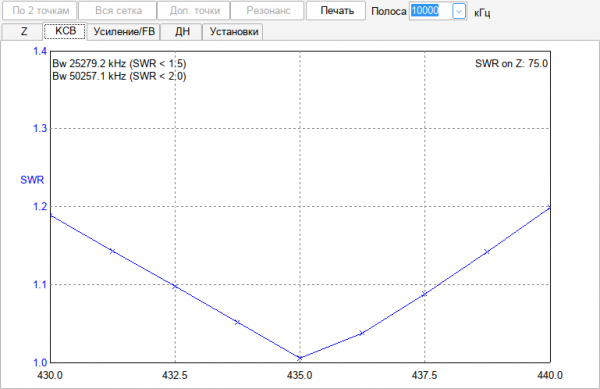
Task: Click the blue SWR axis title
Action: coord(32,180)
